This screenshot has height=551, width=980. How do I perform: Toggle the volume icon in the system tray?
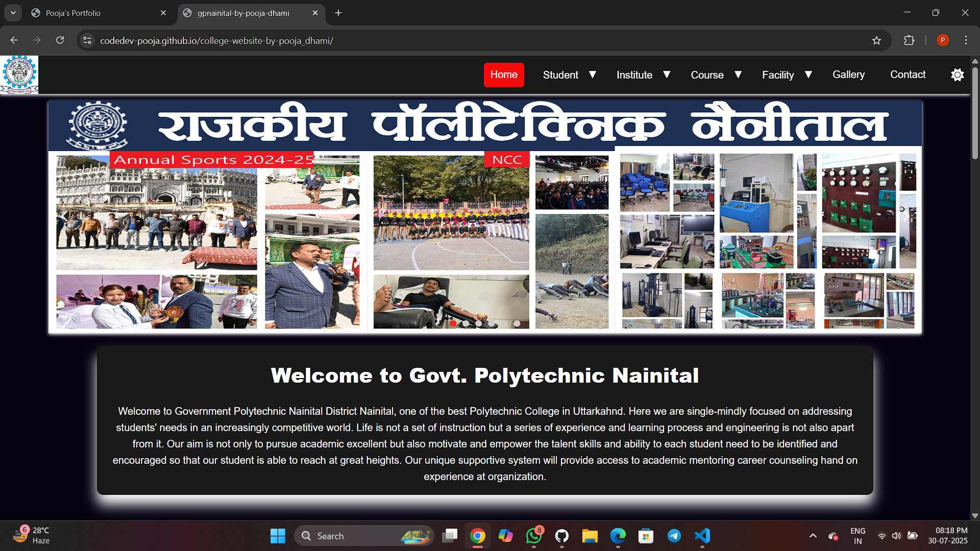(x=897, y=536)
